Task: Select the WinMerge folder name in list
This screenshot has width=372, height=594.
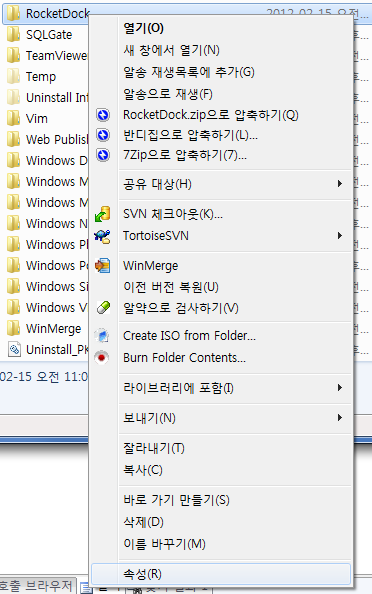Action: [x=53, y=328]
